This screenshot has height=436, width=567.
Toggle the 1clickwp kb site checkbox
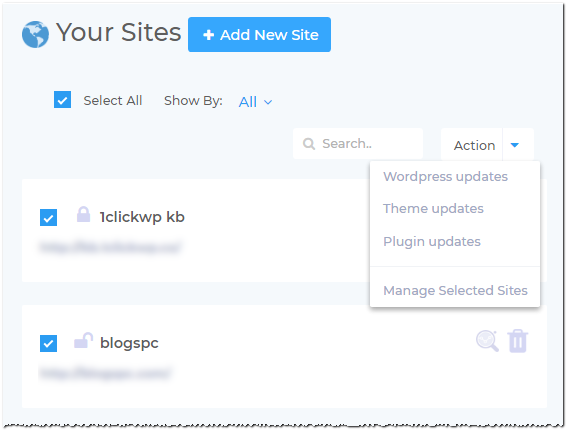tap(48, 218)
